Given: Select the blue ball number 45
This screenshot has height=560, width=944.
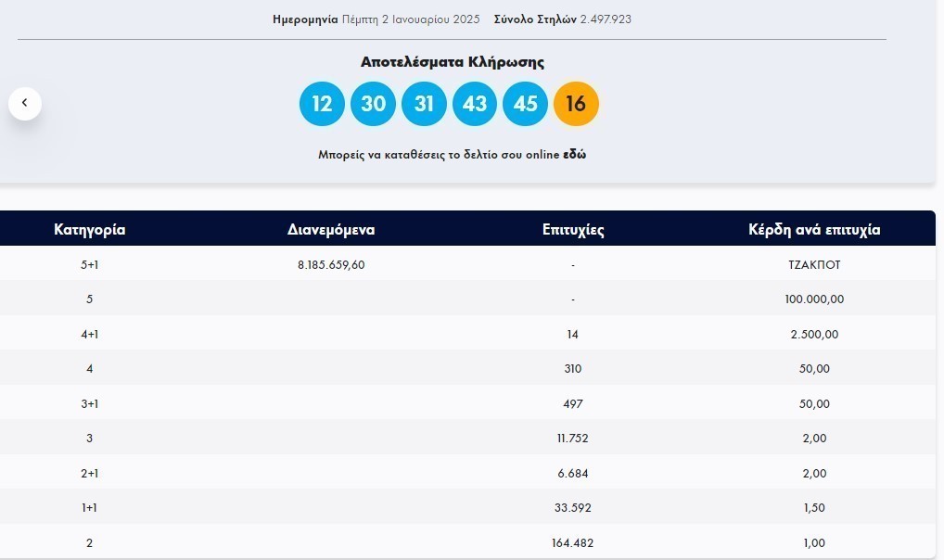Looking at the screenshot, I should (x=525, y=104).
